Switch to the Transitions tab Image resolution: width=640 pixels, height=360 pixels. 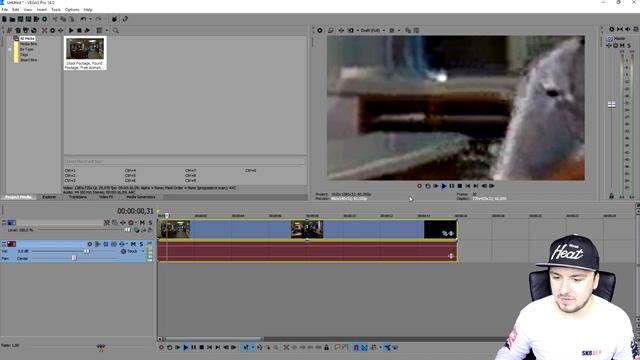click(x=78, y=197)
